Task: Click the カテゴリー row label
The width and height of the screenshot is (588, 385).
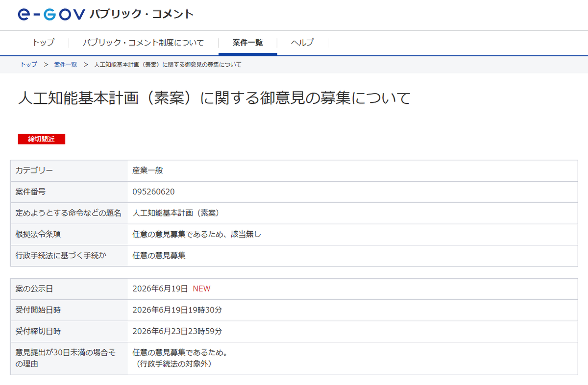Action: point(34,170)
